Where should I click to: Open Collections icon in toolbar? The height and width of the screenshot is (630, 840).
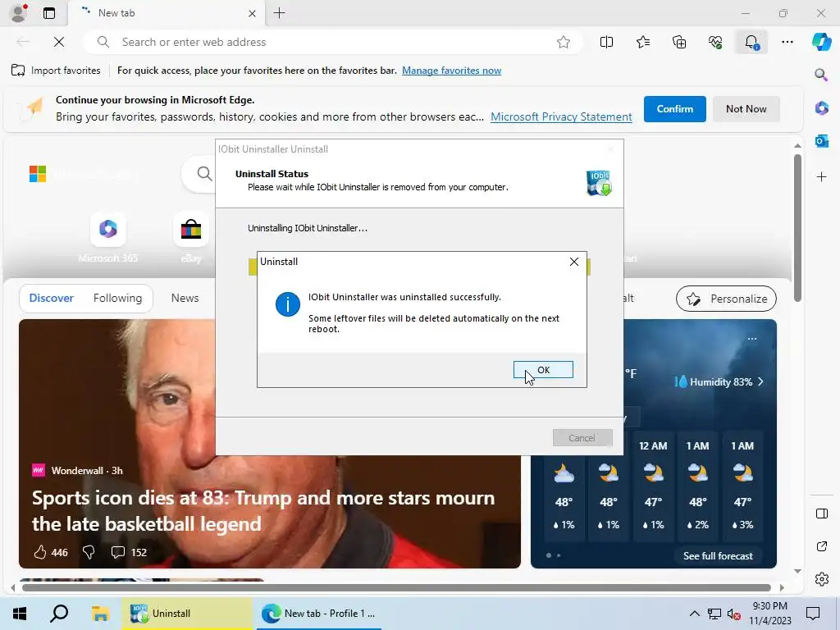click(x=678, y=42)
